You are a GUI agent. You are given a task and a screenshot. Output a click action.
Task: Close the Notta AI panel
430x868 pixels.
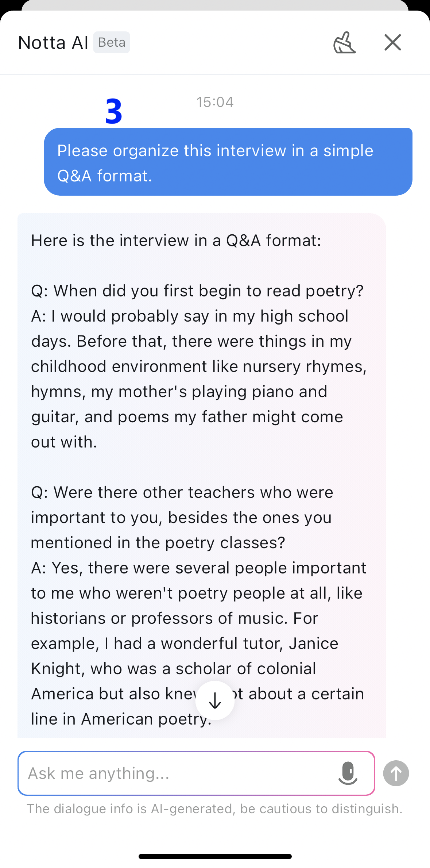tap(393, 42)
